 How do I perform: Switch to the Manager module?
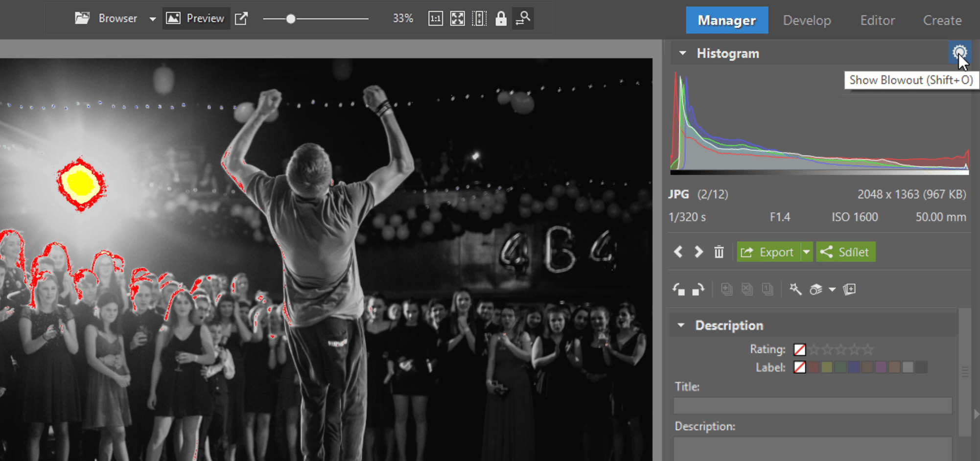click(727, 20)
